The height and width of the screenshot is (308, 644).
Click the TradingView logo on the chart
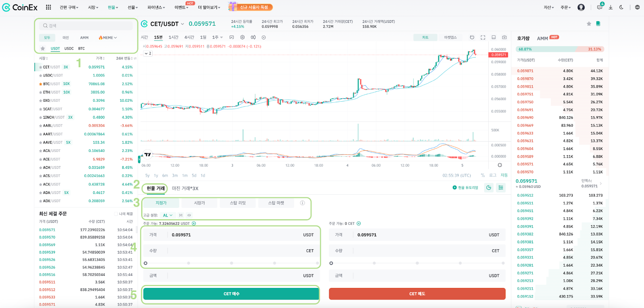click(148, 154)
